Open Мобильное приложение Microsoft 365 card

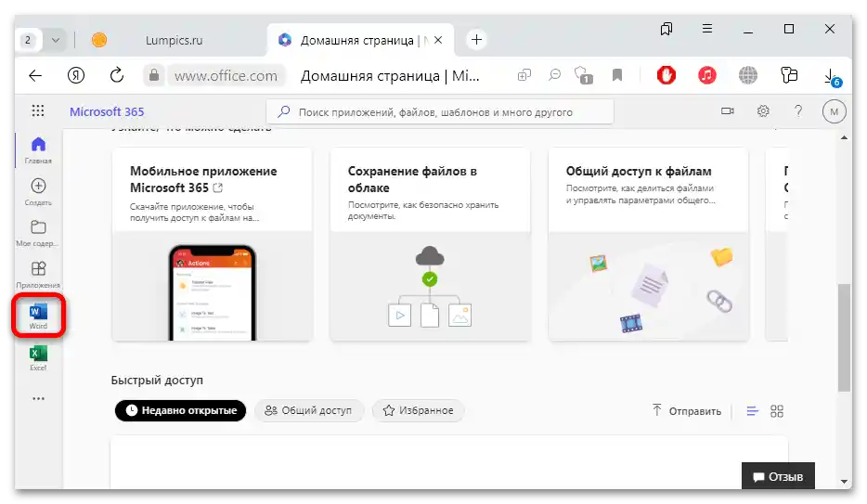click(213, 244)
